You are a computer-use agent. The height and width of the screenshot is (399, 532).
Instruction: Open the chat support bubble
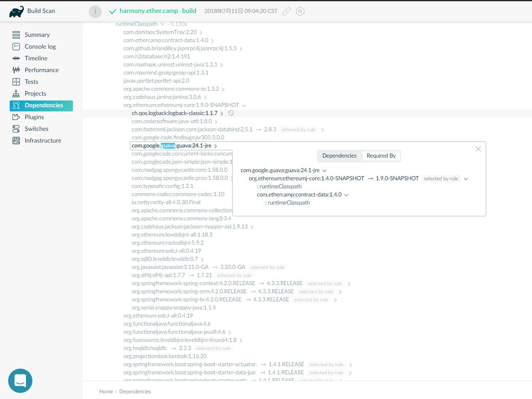tap(20, 381)
